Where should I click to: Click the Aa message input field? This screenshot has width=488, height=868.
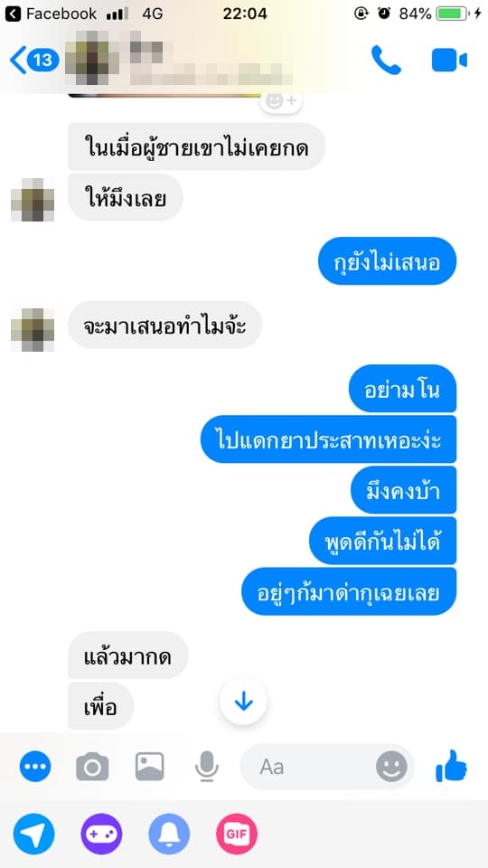coord(326,767)
